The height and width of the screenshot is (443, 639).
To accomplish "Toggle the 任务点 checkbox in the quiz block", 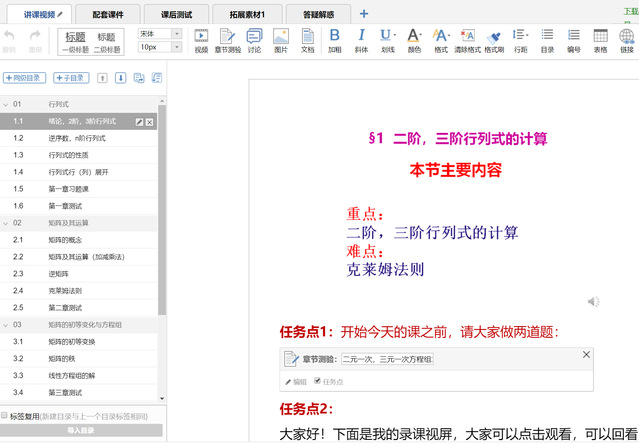I will coord(317,381).
